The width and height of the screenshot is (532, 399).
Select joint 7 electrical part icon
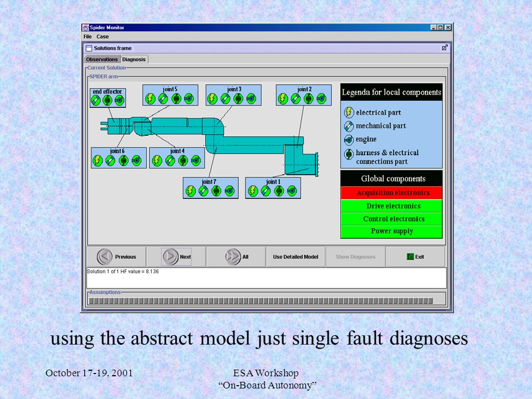(190, 191)
